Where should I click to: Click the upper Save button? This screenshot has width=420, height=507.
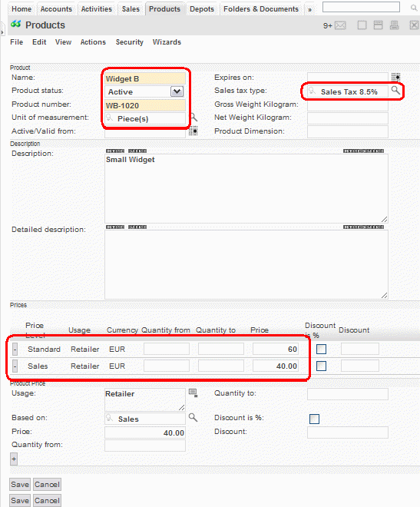coord(20,485)
